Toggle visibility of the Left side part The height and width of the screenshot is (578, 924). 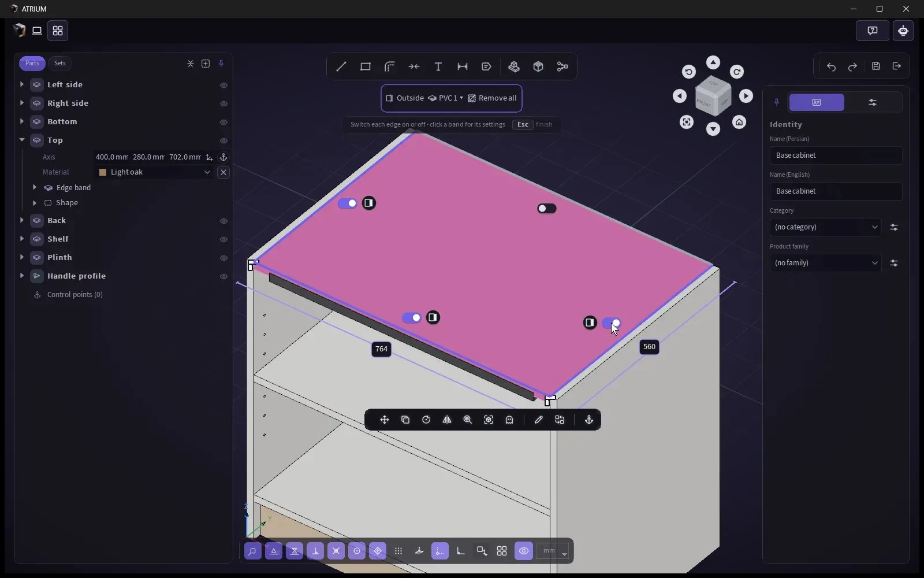point(223,85)
